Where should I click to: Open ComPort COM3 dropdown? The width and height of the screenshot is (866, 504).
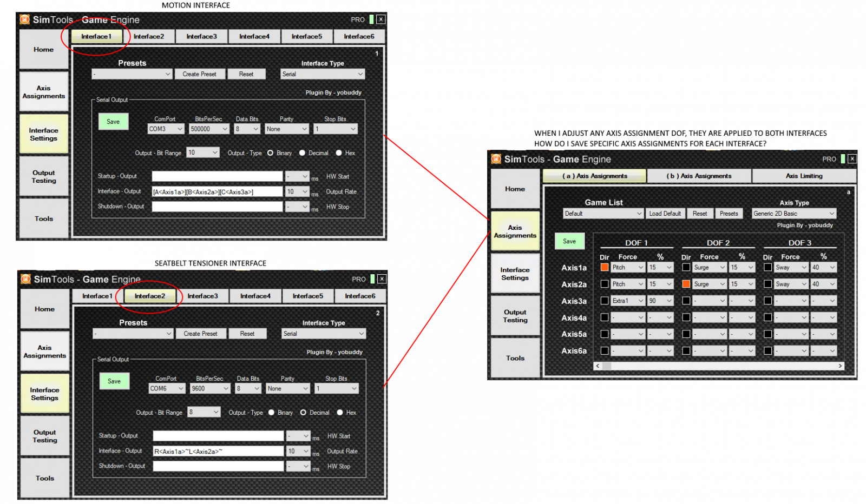tap(166, 129)
